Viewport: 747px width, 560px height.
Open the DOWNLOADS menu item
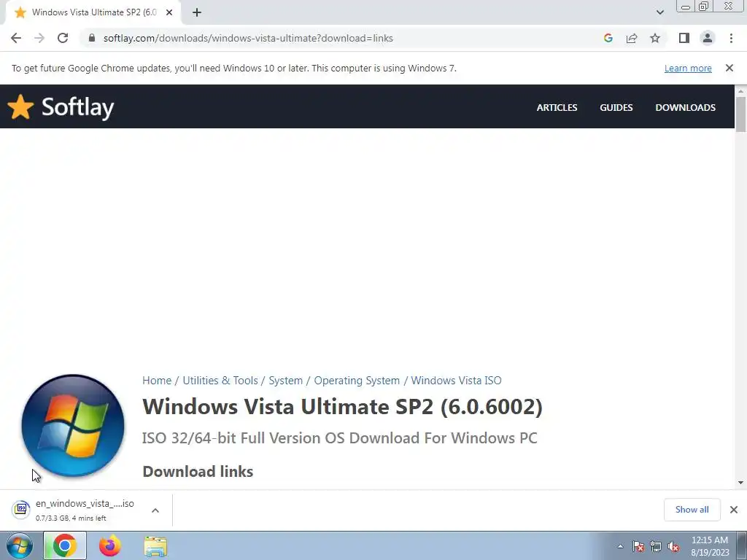pos(685,108)
